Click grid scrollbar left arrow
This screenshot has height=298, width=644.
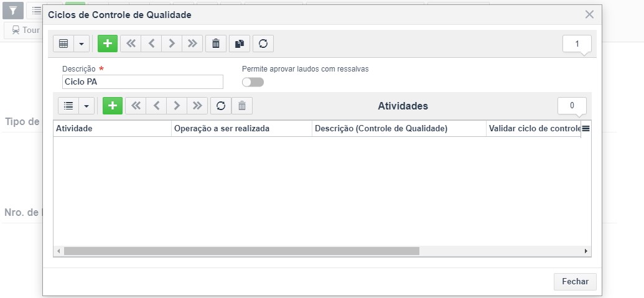58,251
